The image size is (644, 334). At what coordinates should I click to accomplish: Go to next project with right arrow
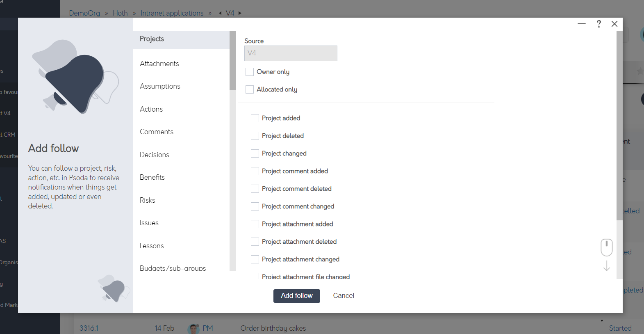240,13
